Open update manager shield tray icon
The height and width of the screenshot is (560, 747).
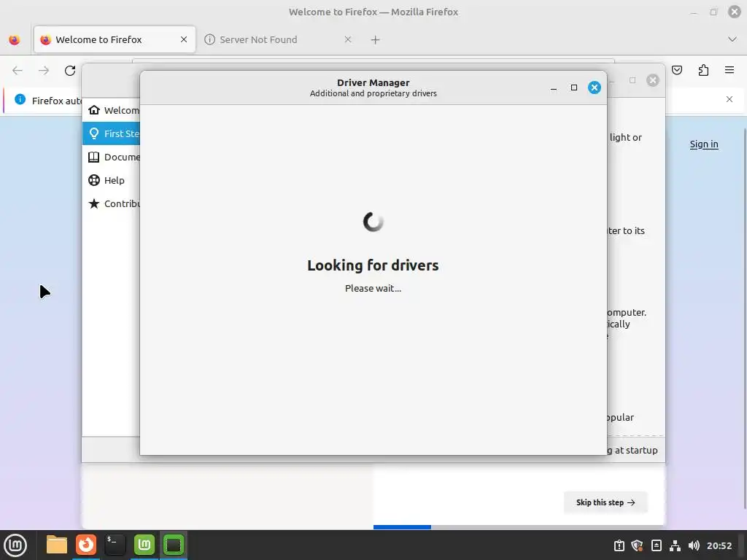[637, 545]
